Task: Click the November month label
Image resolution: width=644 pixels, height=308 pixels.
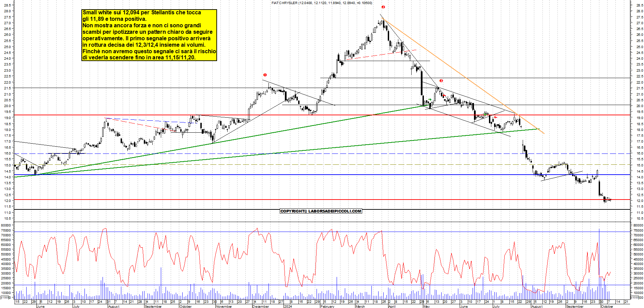Action: pyautogui.click(x=224, y=306)
